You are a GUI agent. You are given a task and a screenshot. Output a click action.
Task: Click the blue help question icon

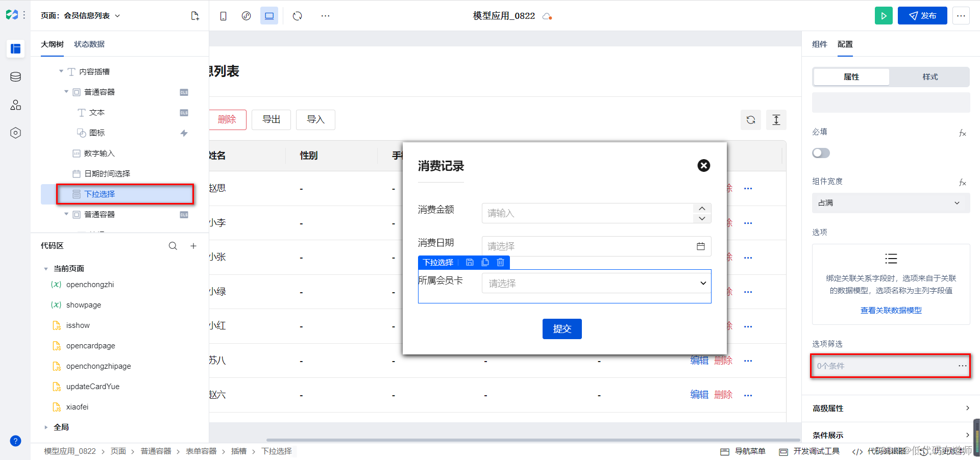(x=15, y=441)
